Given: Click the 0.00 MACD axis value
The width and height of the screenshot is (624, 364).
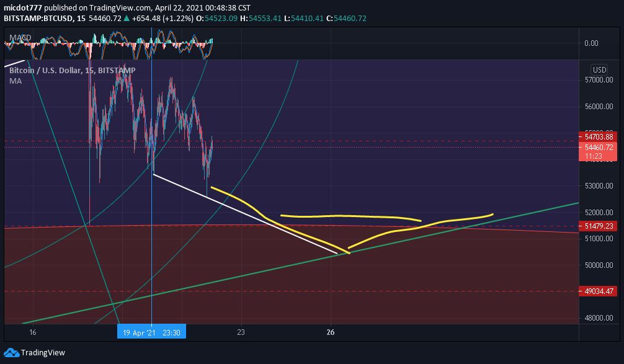Looking at the screenshot, I should tap(591, 43).
